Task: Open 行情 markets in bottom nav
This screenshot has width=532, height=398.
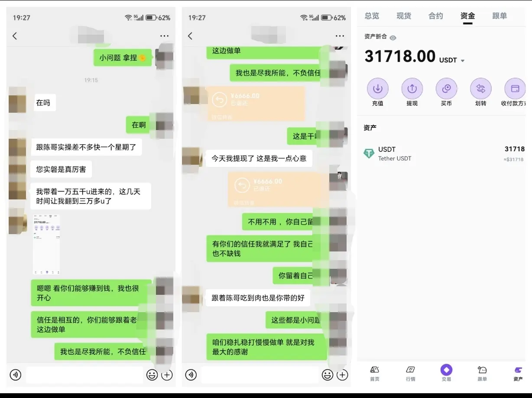Action: (x=411, y=373)
